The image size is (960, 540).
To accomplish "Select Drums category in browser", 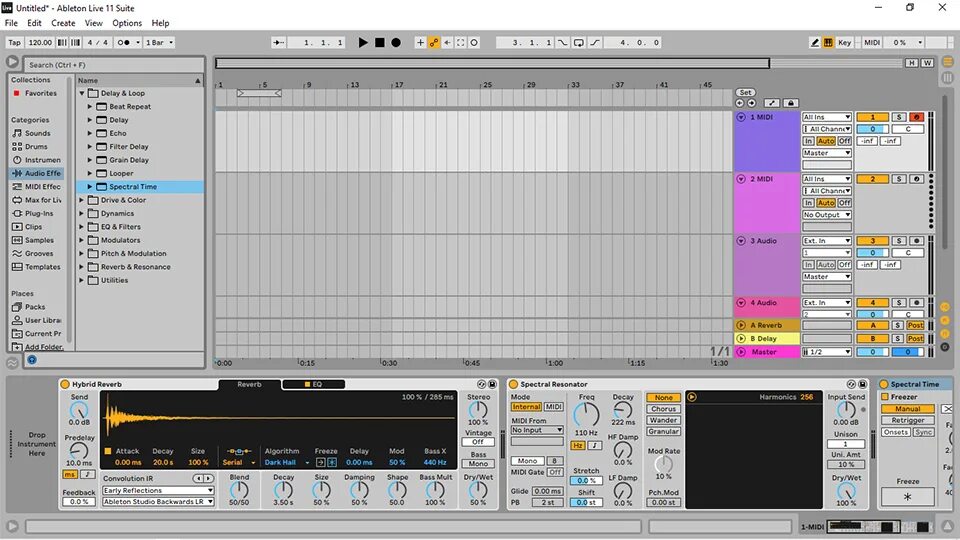I will tap(36, 146).
